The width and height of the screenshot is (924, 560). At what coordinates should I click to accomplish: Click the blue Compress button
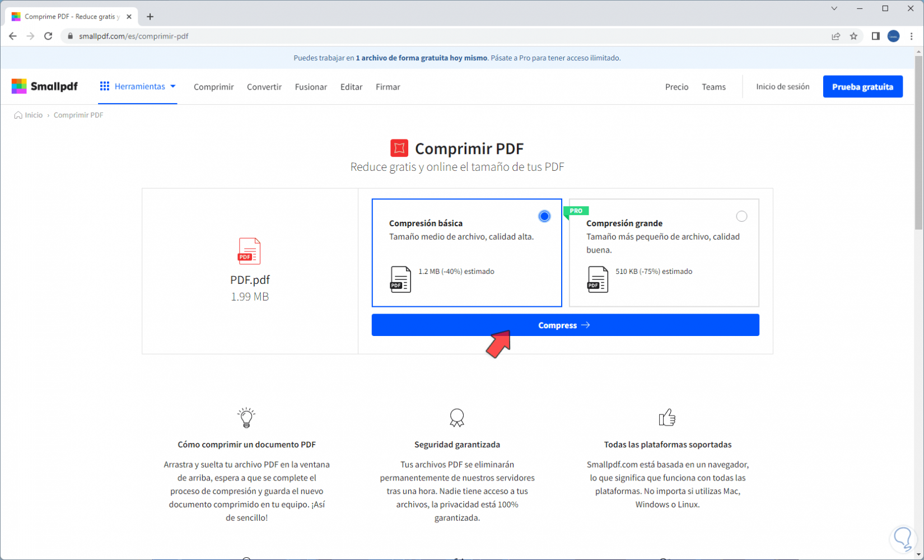pos(565,325)
